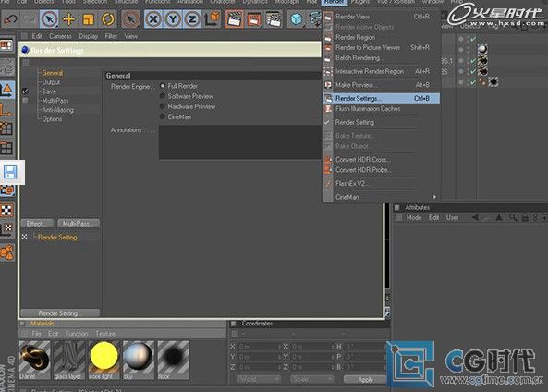Select checked Render Setting menu entry
548x392 pixels.
354,122
